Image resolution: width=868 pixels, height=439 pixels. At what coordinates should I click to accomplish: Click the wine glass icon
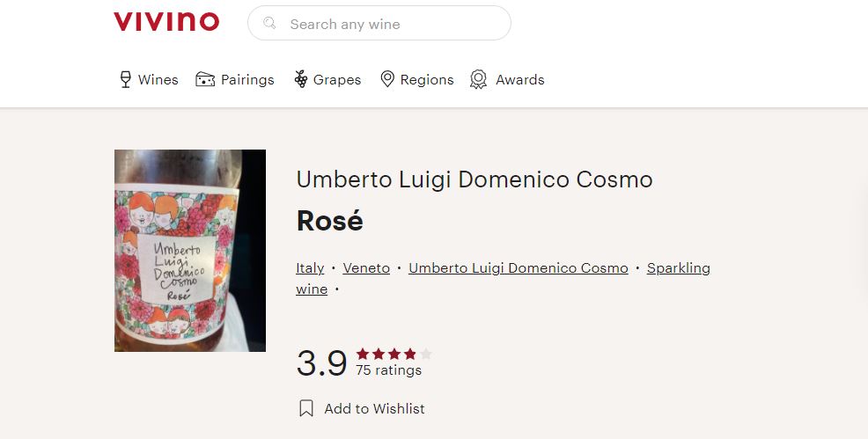tap(125, 80)
